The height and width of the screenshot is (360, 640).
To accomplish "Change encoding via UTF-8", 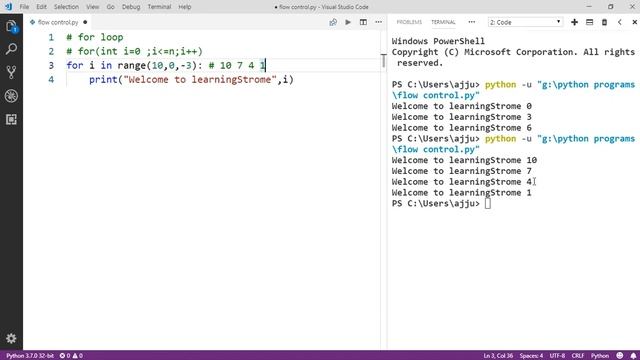I will [557, 356].
